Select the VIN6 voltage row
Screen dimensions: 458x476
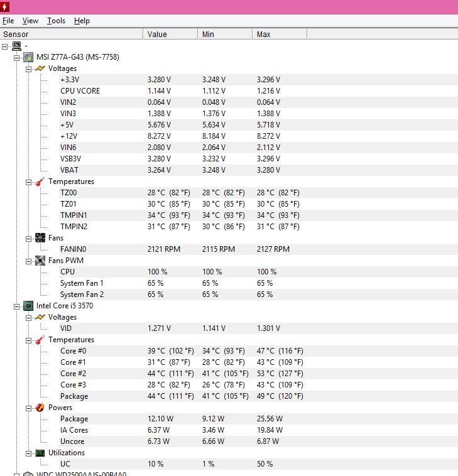click(x=258, y=148)
